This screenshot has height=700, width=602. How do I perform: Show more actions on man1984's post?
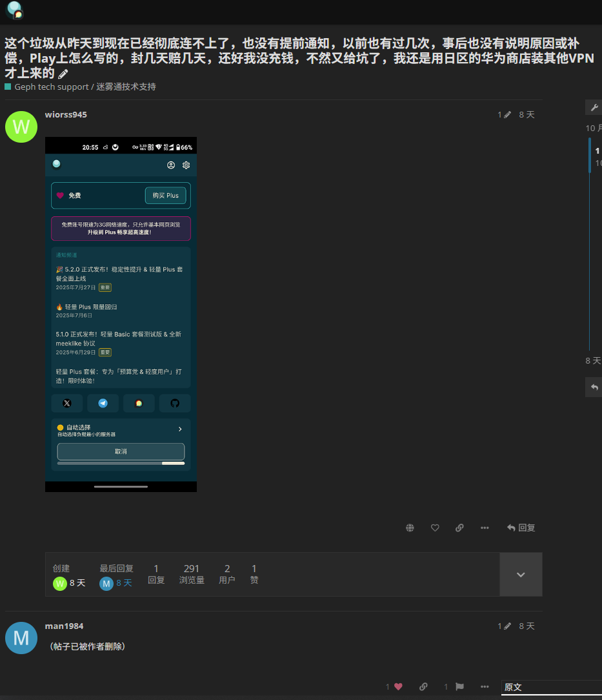click(x=485, y=686)
